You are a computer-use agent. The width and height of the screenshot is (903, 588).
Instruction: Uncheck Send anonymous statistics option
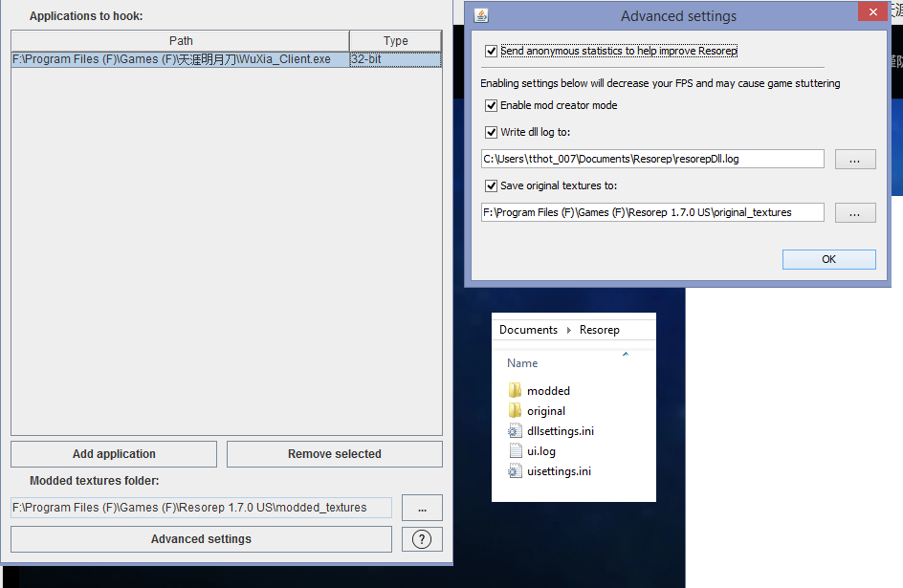tap(493, 51)
